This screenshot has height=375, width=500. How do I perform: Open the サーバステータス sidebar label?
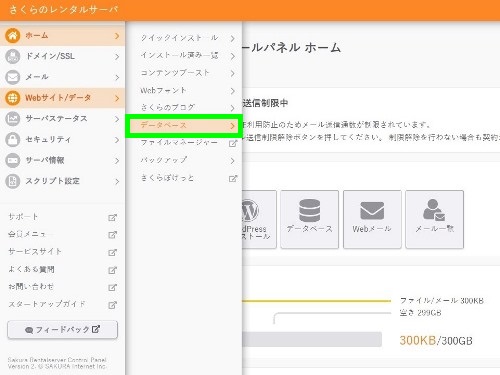[57, 119]
